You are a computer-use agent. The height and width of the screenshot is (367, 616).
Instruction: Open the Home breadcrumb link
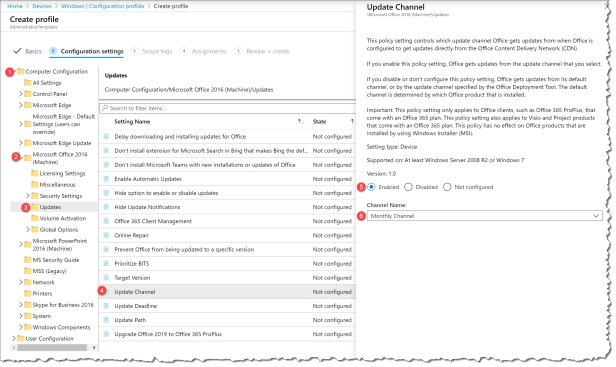15,6
